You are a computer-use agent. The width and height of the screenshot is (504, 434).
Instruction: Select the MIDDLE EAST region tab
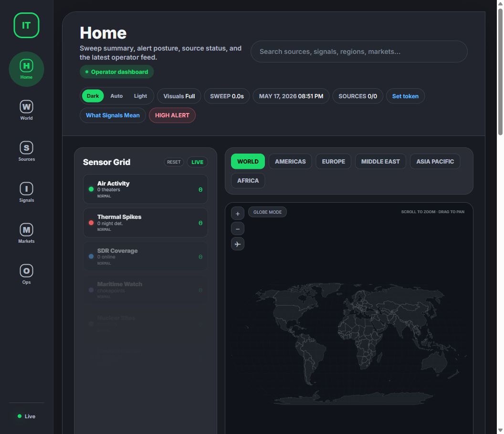click(380, 162)
